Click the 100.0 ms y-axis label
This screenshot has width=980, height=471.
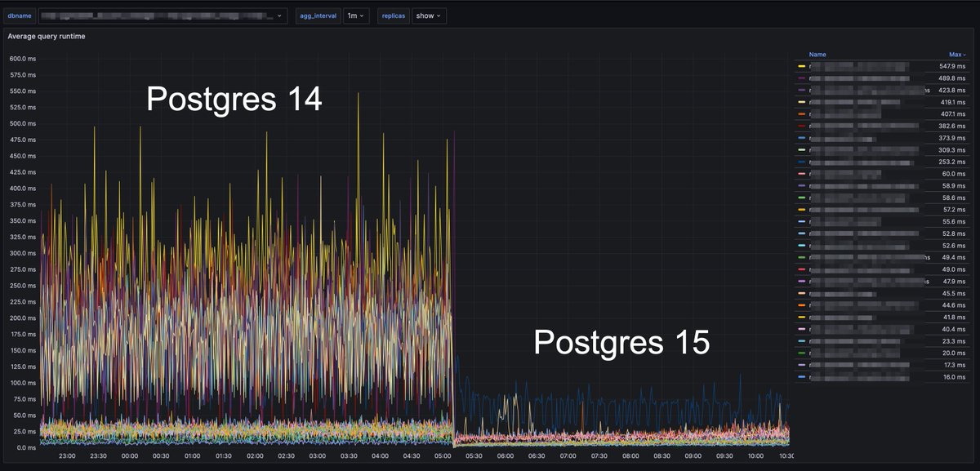click(x=21, y=383)
